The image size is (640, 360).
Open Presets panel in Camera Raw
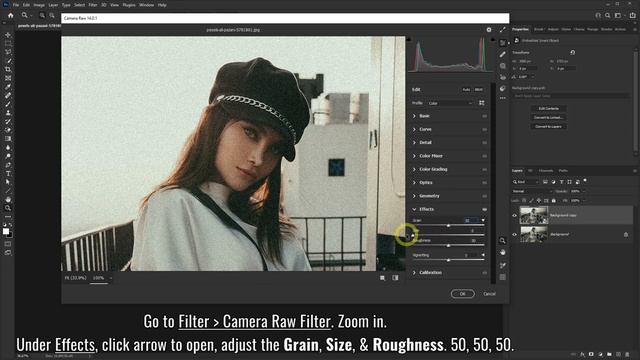pyautogui.click(x=502, y=88)
